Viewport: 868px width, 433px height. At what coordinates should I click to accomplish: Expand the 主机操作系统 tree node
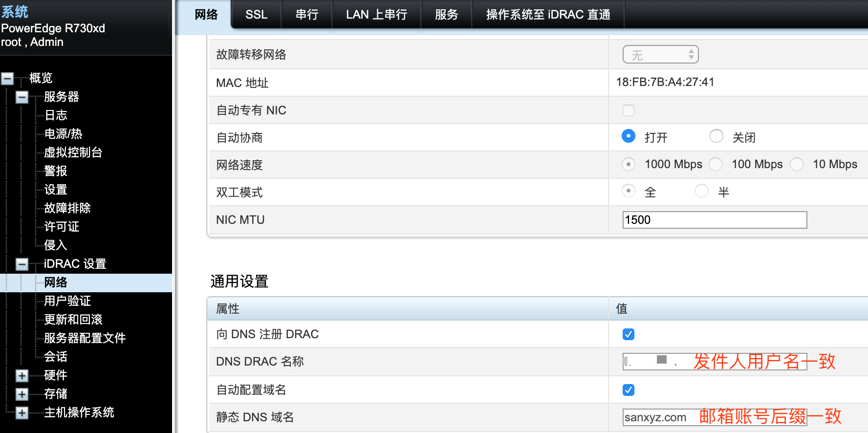click(21, 413)
